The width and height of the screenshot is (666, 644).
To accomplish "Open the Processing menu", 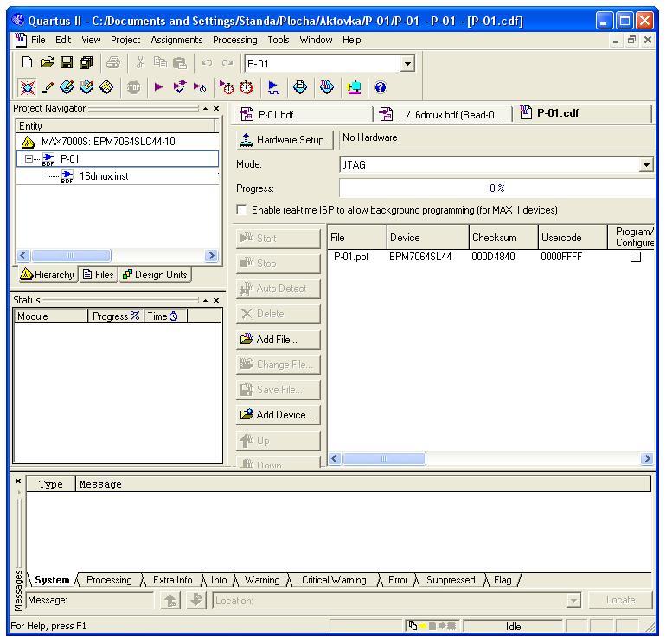I will pyautogui.click(x=235, y=40).
